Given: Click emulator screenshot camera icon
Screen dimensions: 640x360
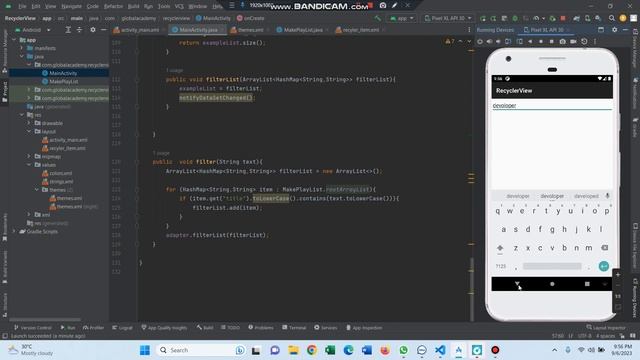Looking at the screenshot, I should (562, 41).
